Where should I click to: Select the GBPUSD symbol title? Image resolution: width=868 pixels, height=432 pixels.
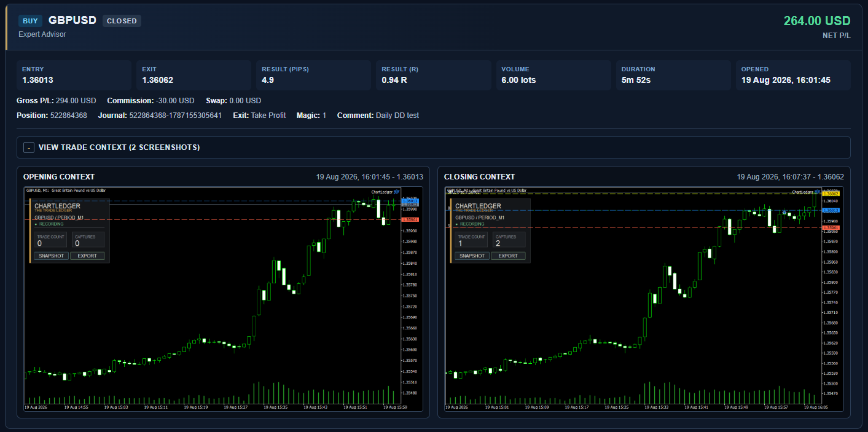point(72,20)
